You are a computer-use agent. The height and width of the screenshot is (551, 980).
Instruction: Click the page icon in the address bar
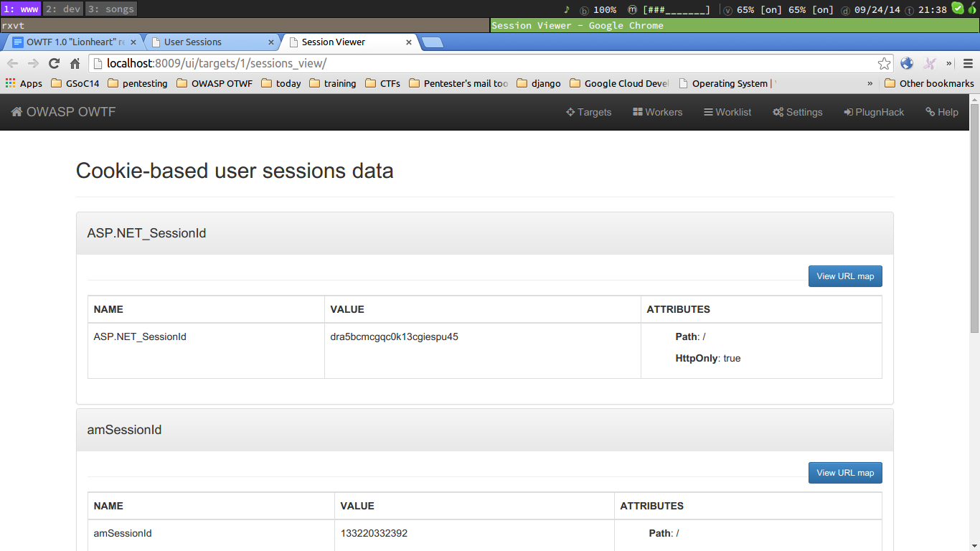(x=99, y=63)
